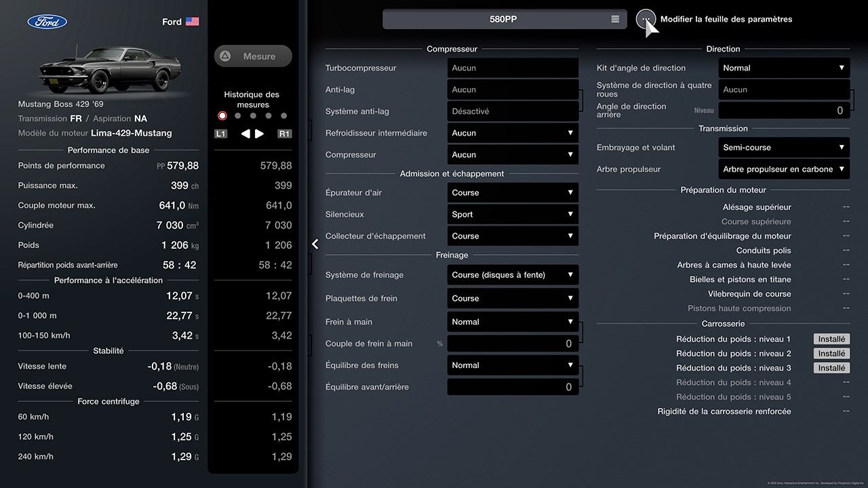Click the right arrow in measurement history
Image resolution: width=868 pixels, height=488 pixels.
pyautogui.click(x=260, y=134)
